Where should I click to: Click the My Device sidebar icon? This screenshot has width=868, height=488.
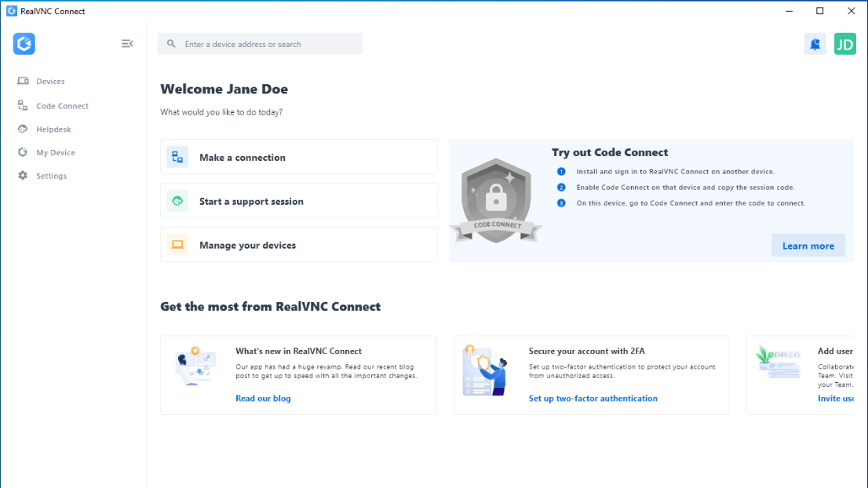[23, 153]
